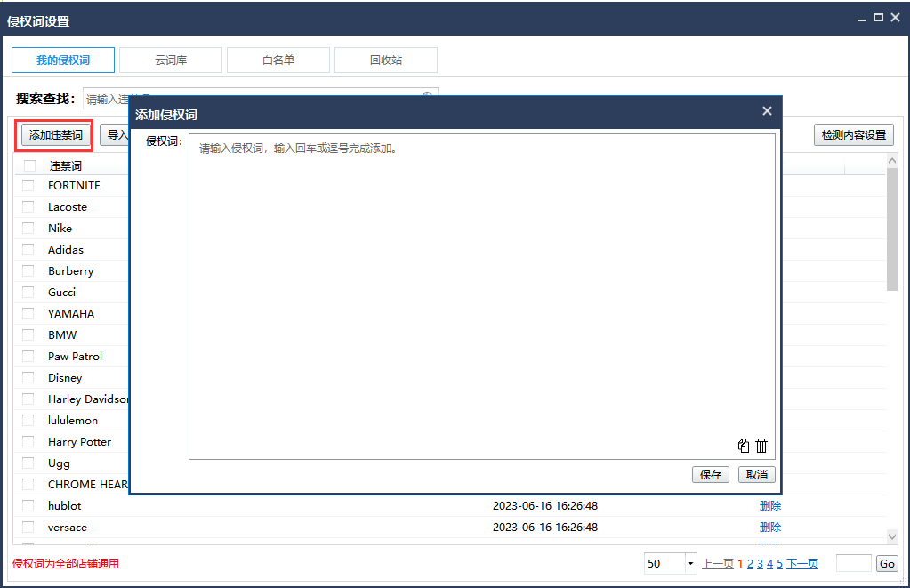Check the versace row checkbox

(28, 527)
